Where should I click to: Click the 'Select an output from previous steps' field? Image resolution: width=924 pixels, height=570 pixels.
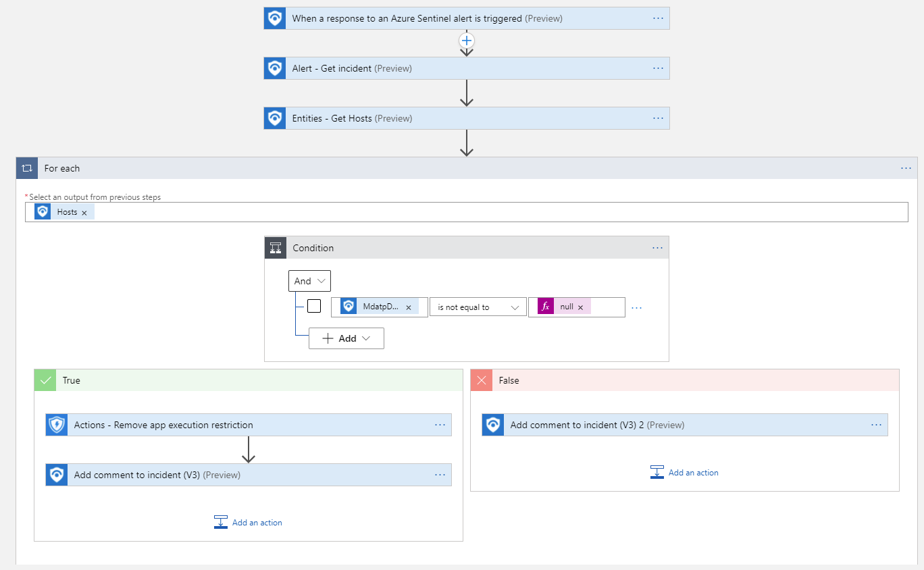coord(467,212)
